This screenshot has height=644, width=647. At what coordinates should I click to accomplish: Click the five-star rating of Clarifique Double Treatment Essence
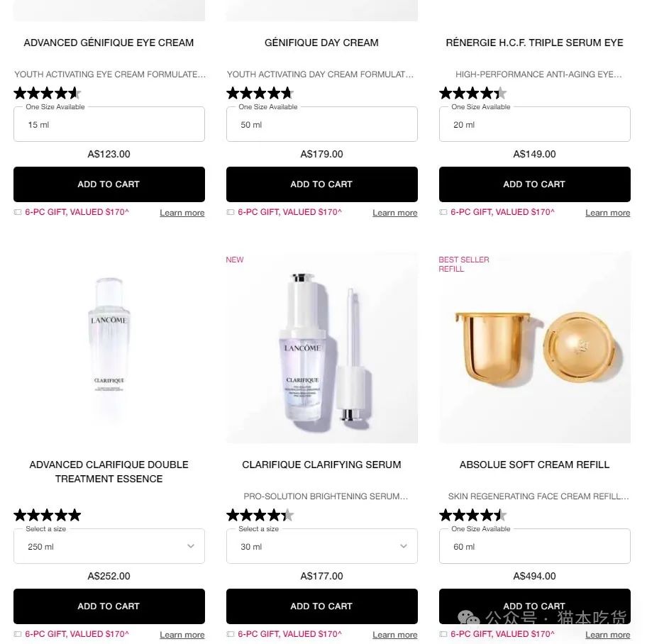(x=48, y=516)
